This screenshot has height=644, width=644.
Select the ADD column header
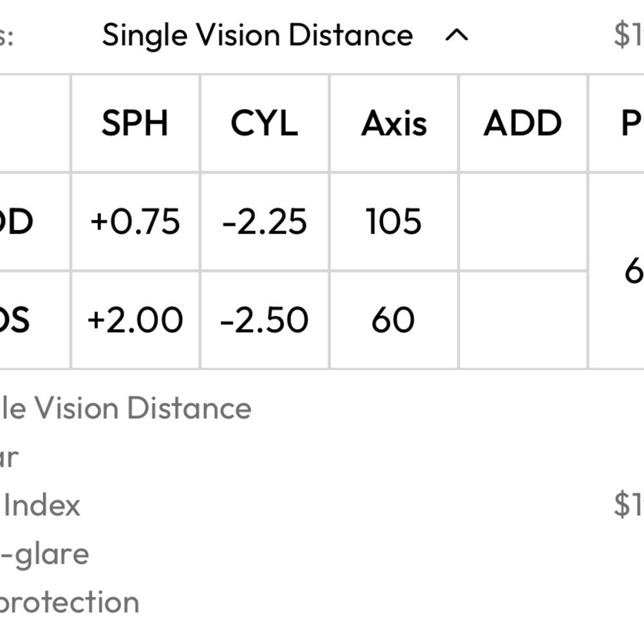522,123
